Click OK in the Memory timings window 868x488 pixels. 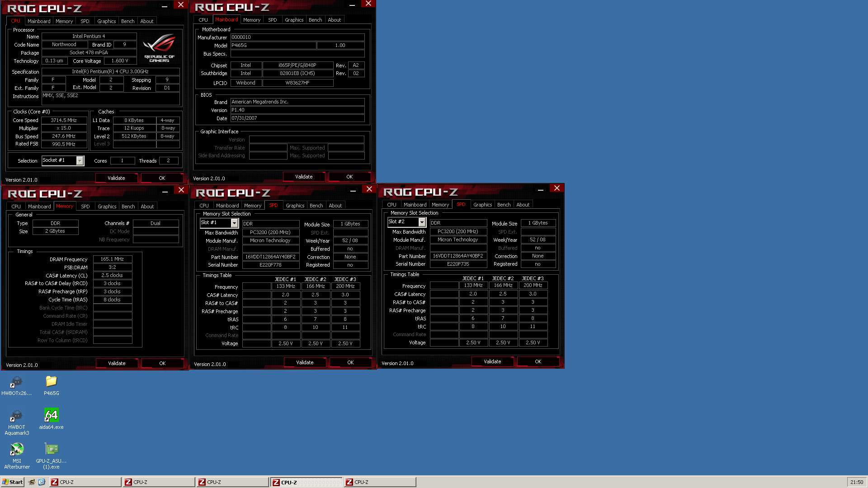click(x=162, y=363)
